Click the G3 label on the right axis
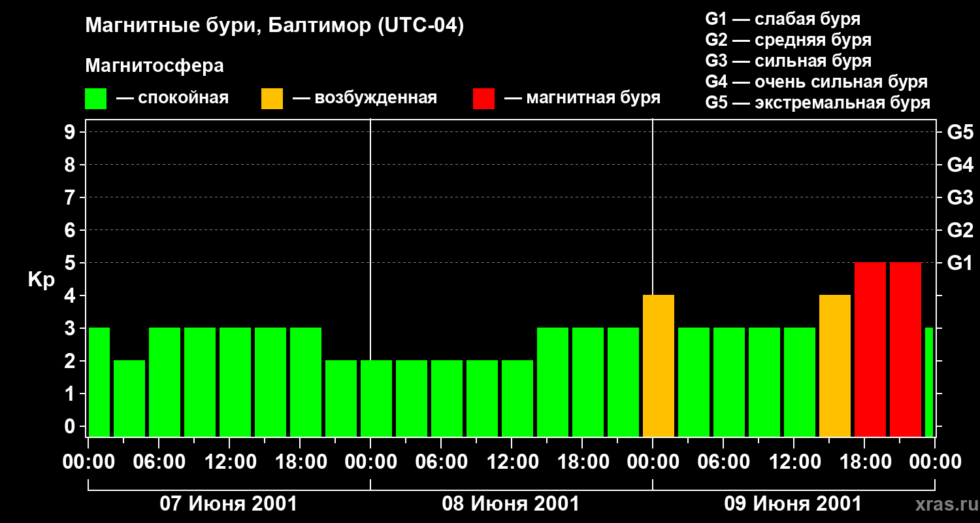 pyautogui.click(x=960, y=198)
